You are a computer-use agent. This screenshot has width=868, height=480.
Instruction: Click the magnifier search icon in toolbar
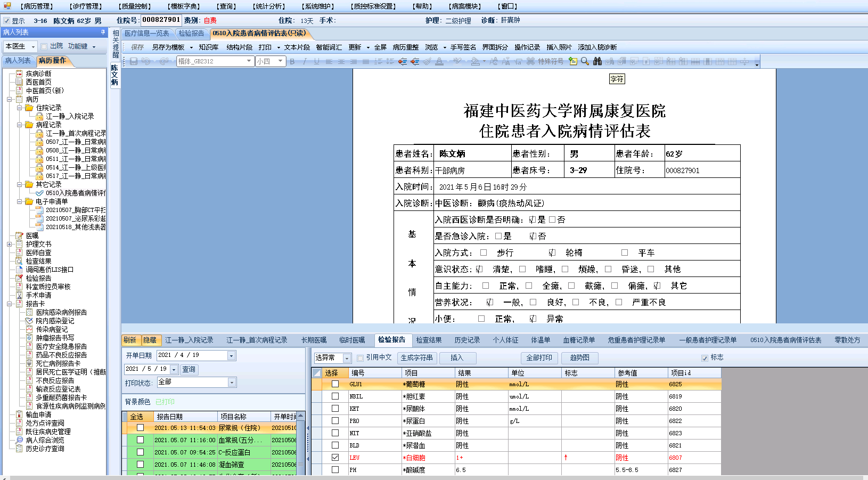(585, 61)
